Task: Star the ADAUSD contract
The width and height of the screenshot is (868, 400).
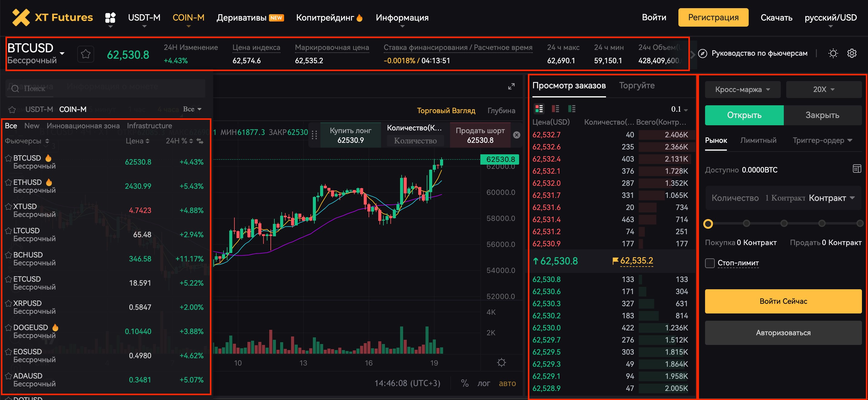Action: click(8, 376)
